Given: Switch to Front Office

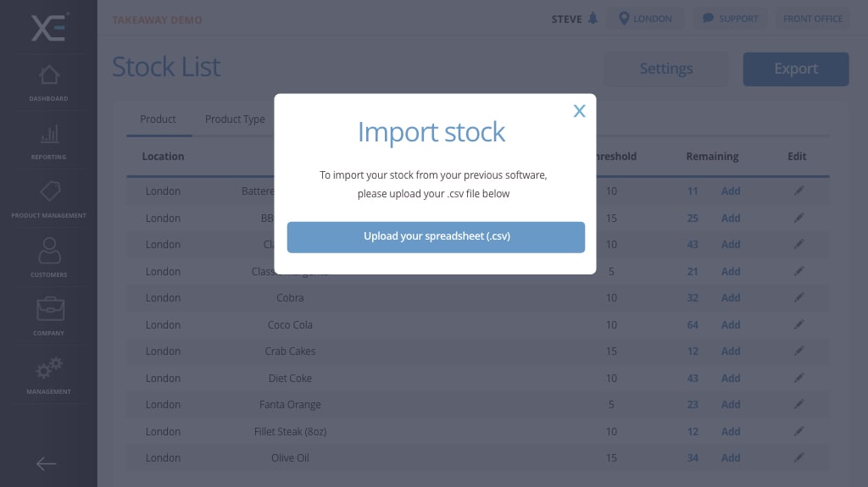Looking at the screenshot, I should click(x=812, y=19).
